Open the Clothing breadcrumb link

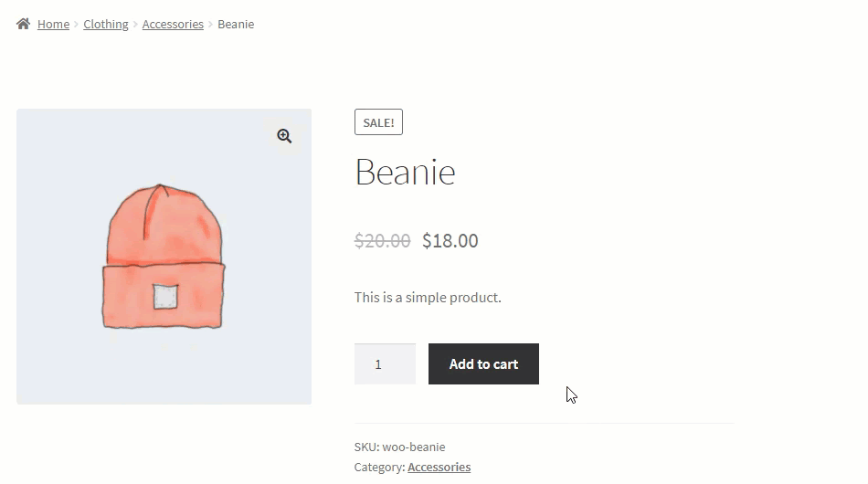(106, 25)
